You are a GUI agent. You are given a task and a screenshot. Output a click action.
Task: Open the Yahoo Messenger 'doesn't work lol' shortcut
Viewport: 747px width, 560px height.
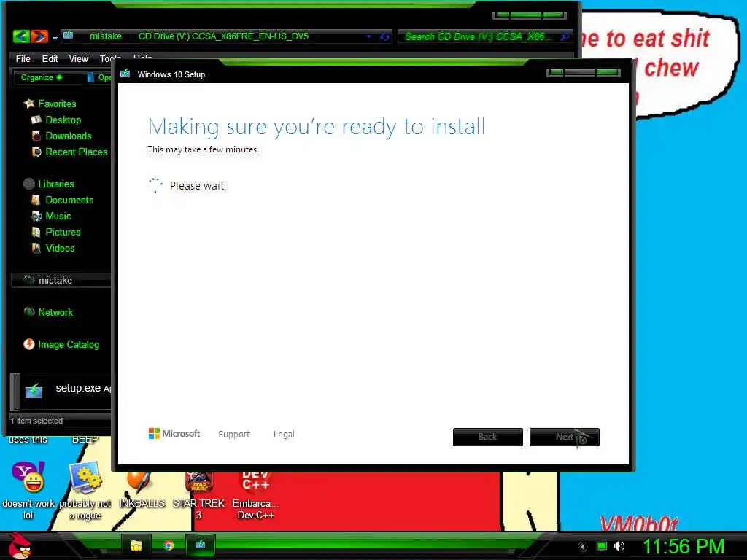[28, 491]
